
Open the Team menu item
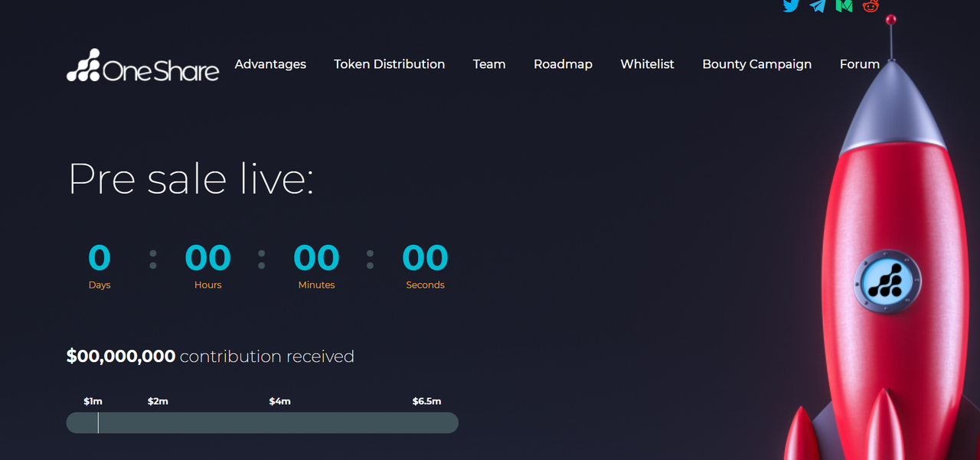[x=489, y=64]
